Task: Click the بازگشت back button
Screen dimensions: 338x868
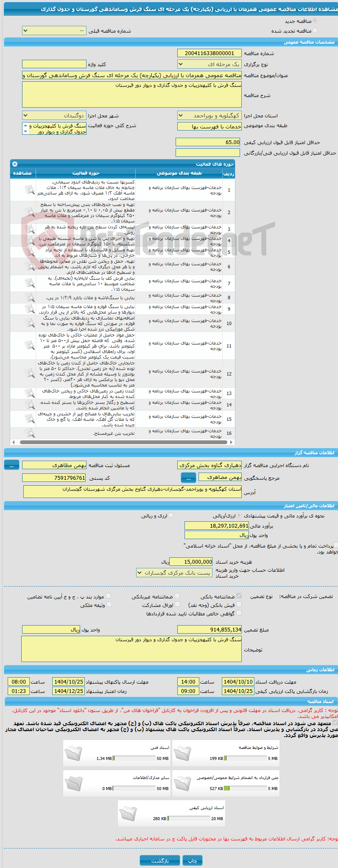Action: [x=160, y=860]
